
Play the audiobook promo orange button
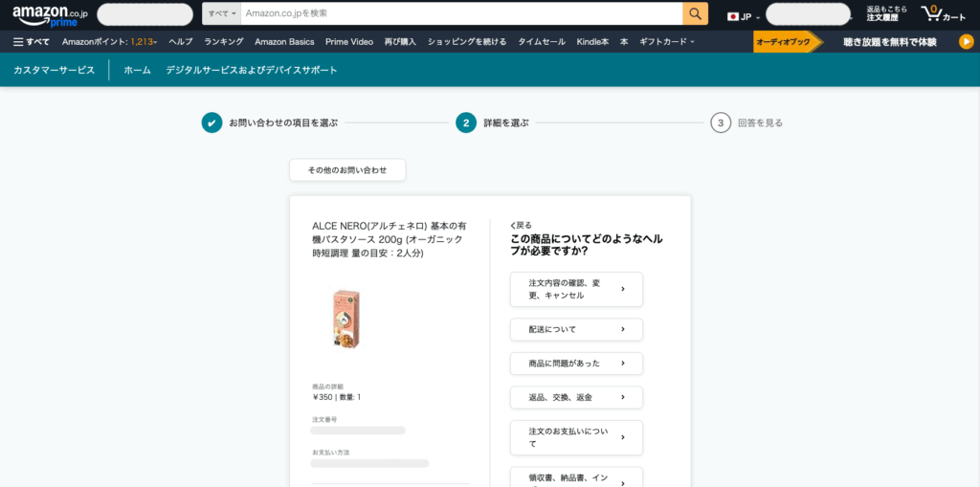967,42
